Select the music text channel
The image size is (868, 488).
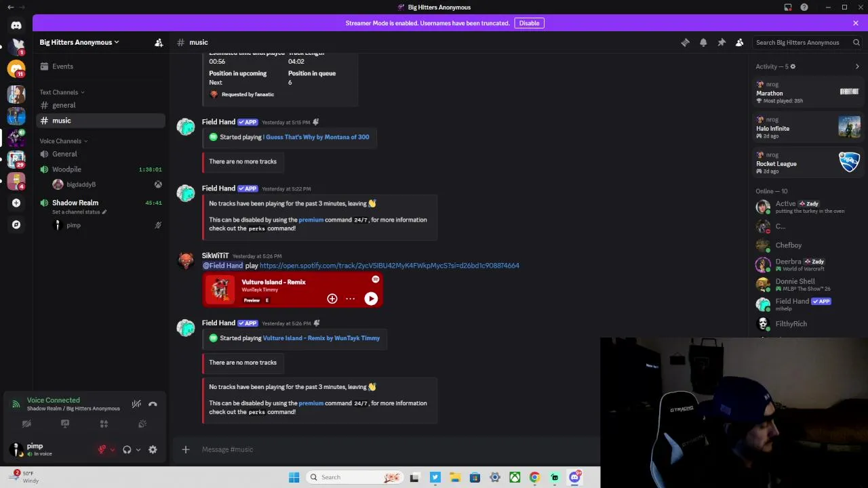[x=100, y=121]
